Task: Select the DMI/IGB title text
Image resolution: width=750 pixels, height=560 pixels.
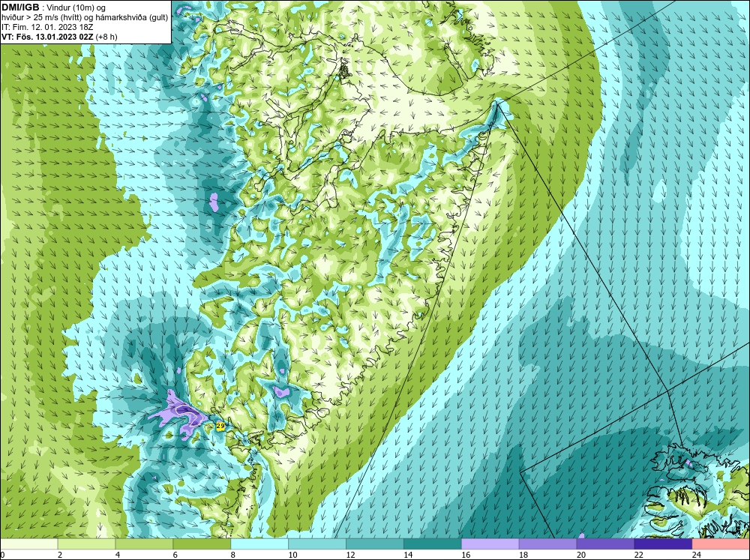Action: [x=20, y=7]
